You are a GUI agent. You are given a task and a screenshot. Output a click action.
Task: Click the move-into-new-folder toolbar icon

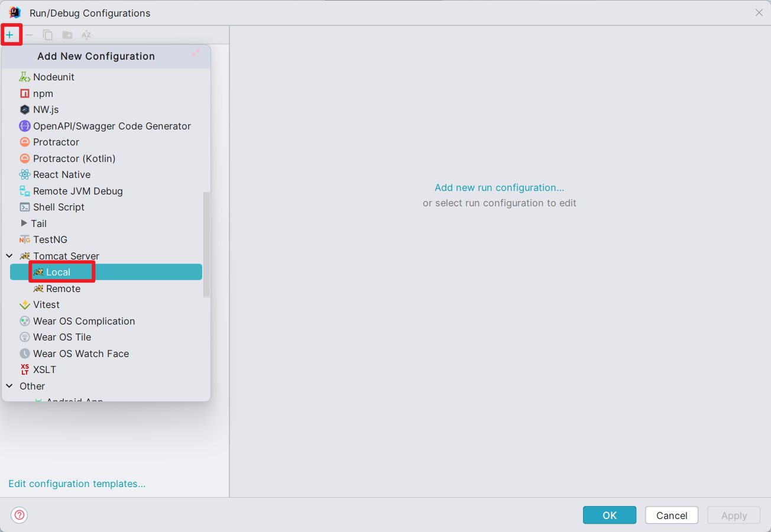click(x=67, y=35)
